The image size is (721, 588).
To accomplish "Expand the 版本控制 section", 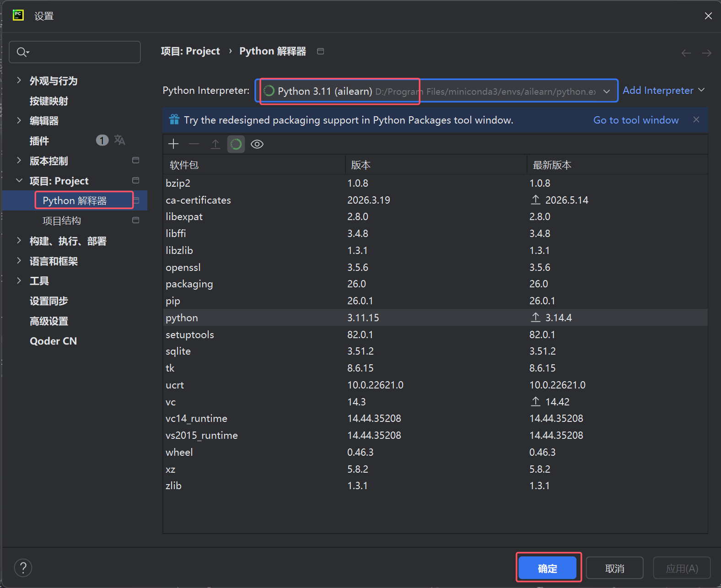I will pyautogui.click(x=19, y=160).
